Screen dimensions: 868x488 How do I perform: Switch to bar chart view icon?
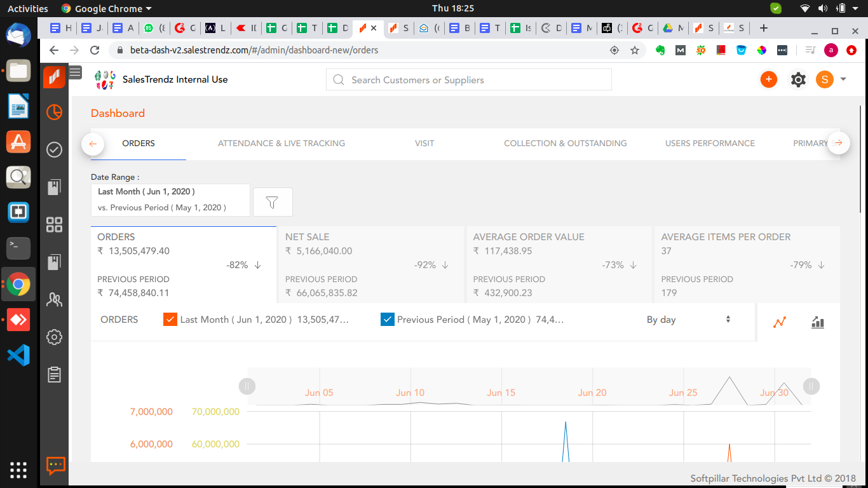click(818, 322)
